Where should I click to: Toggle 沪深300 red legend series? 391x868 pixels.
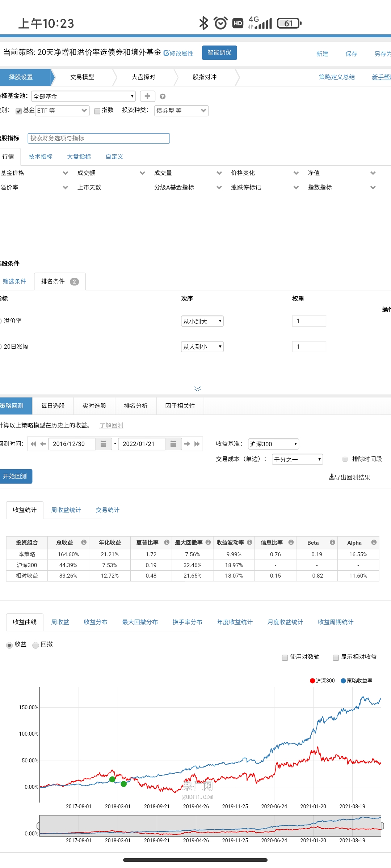point(322,681)
